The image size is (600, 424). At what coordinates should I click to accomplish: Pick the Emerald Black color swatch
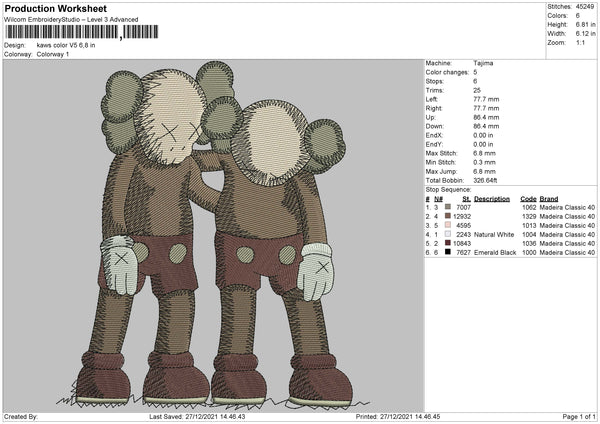tap(448, 252)
